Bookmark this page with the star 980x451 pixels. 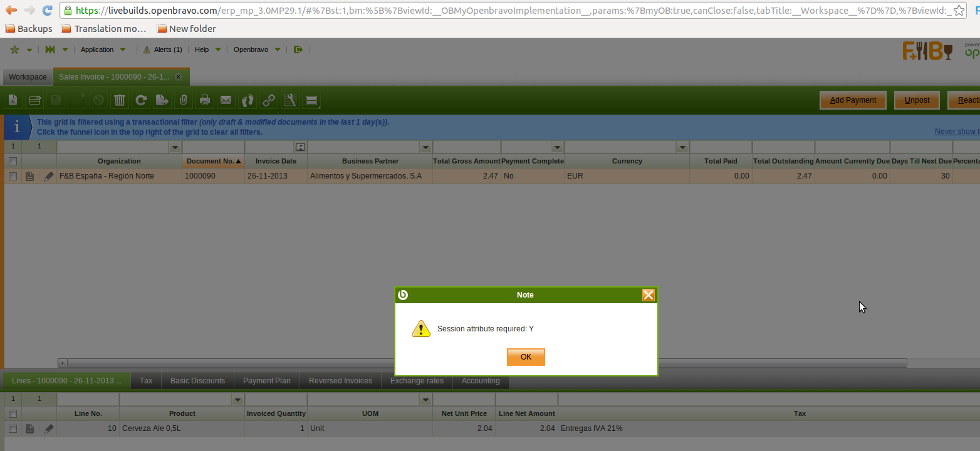coord(959,11)
